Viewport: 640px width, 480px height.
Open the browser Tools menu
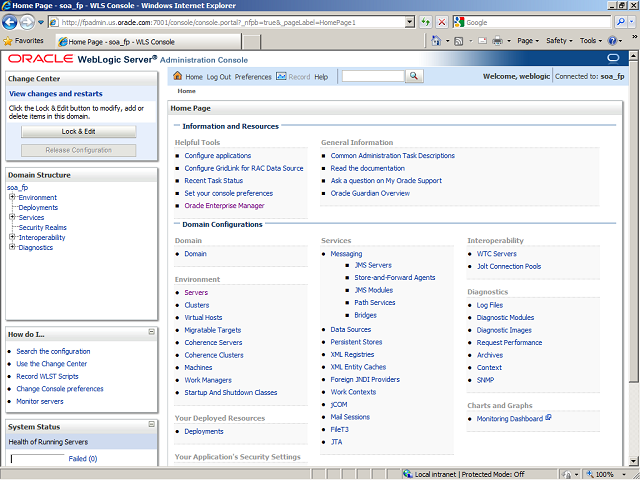tap(589, 41)
